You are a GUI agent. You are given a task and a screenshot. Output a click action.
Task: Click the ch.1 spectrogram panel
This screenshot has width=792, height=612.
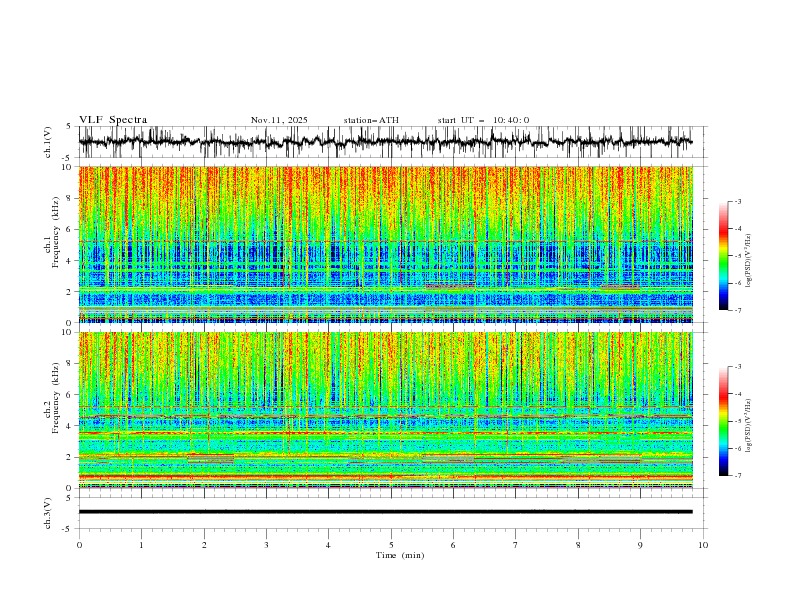[x=386, y=244]
